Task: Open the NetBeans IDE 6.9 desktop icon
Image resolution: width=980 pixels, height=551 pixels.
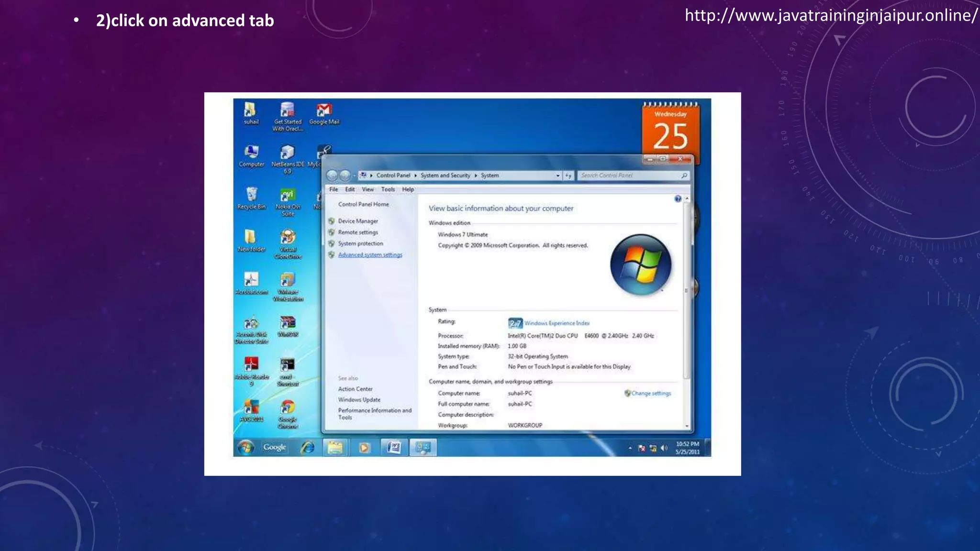Action: 287,153
